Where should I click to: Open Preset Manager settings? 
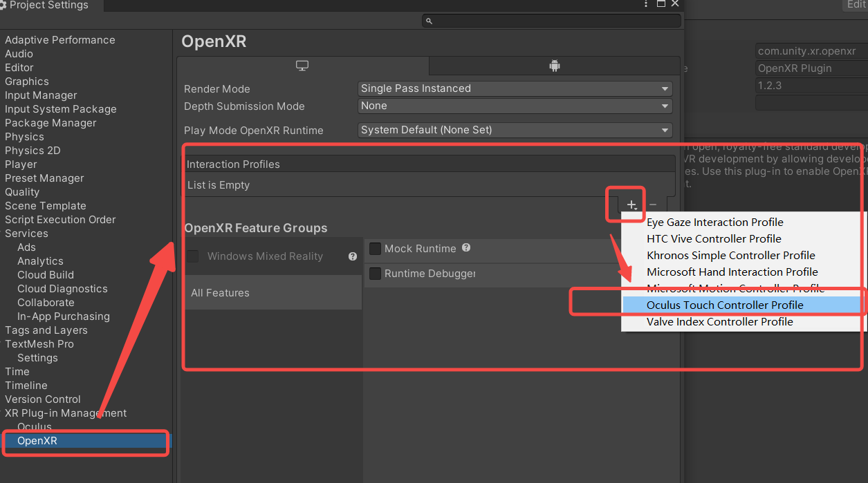[x=44, y=178]
